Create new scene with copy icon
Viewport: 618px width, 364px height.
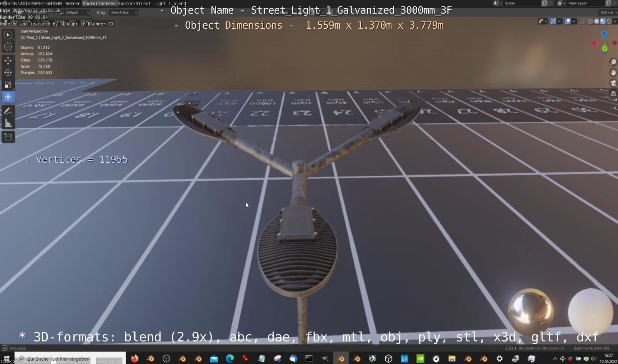tap(544, 3)
